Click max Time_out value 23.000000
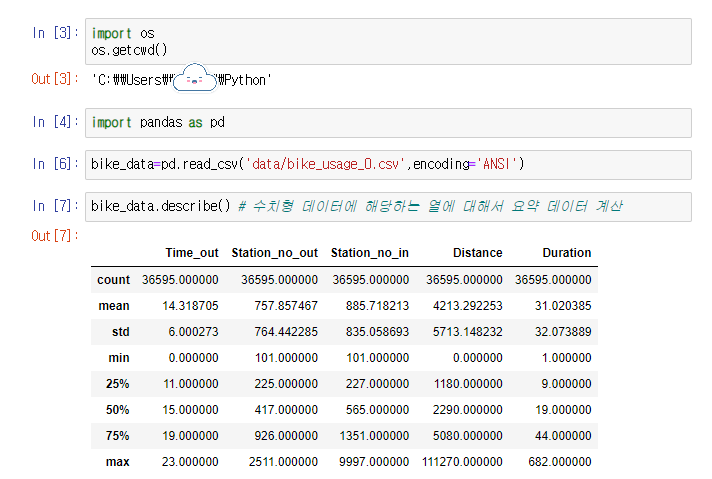 (x=190, y=462)
